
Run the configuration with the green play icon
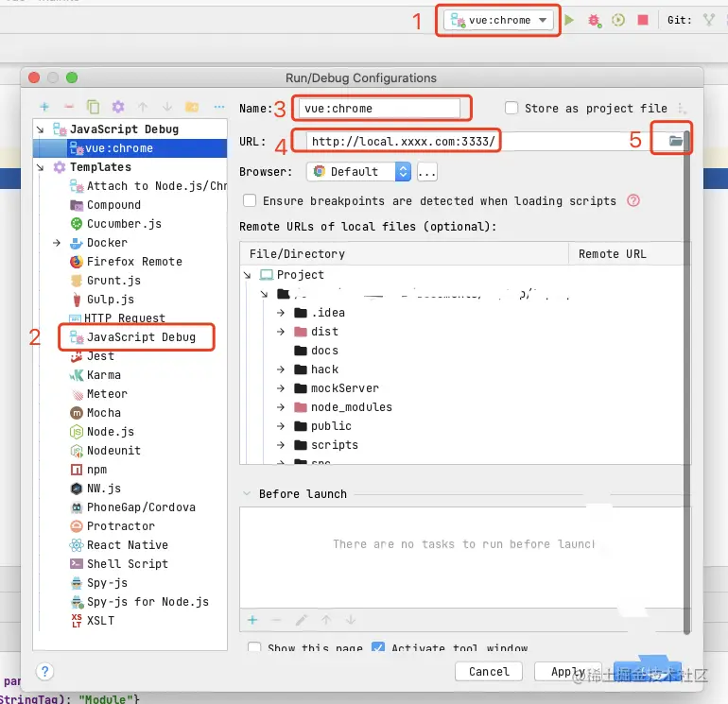tap(569, 20)
